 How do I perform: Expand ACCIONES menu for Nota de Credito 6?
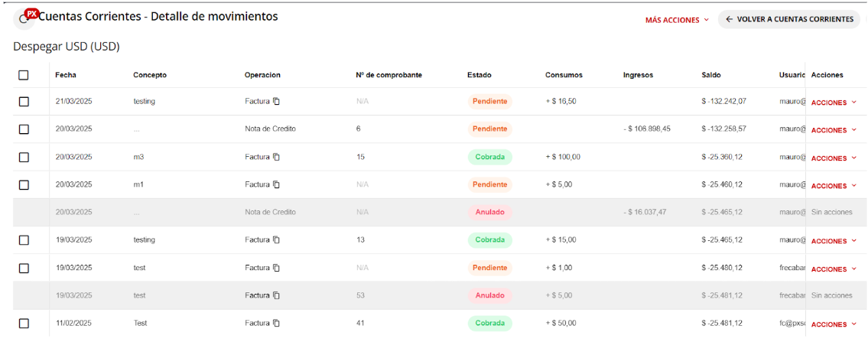[834, 130]
